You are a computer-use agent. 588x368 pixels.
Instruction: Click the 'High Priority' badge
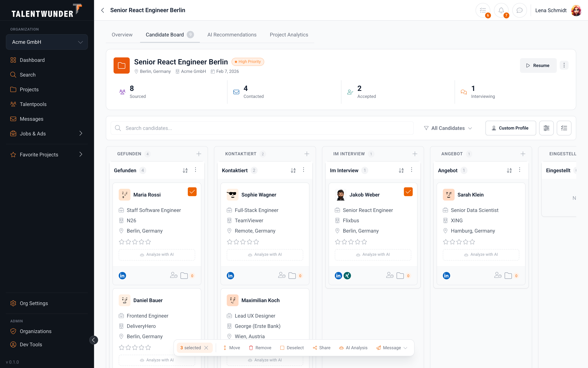248,62
